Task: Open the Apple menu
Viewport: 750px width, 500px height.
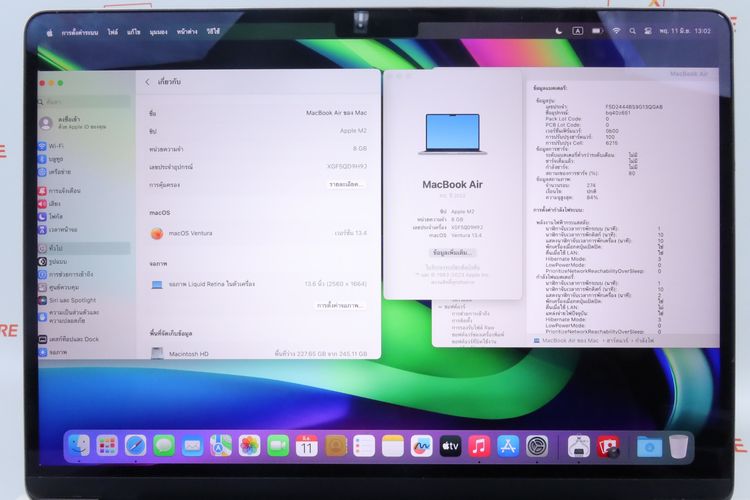Action: click(49, 33)
